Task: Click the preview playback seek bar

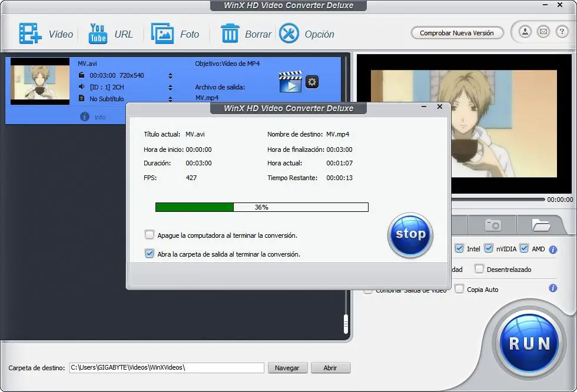Action: point(498,200)
